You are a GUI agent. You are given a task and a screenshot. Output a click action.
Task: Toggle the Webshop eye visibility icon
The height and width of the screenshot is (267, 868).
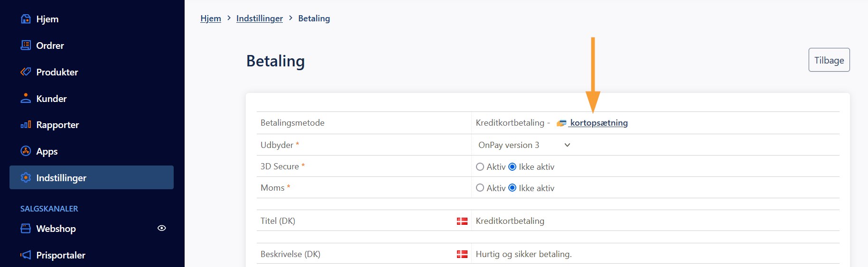tap(162, 228)
